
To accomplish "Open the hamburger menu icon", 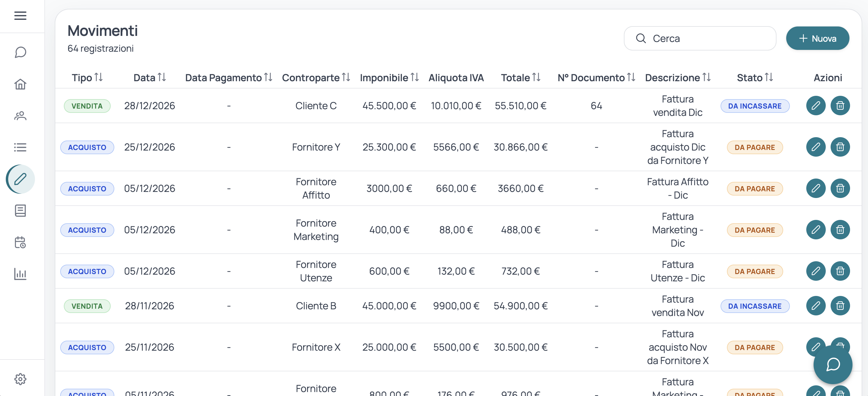I will [x=20, y=16].
